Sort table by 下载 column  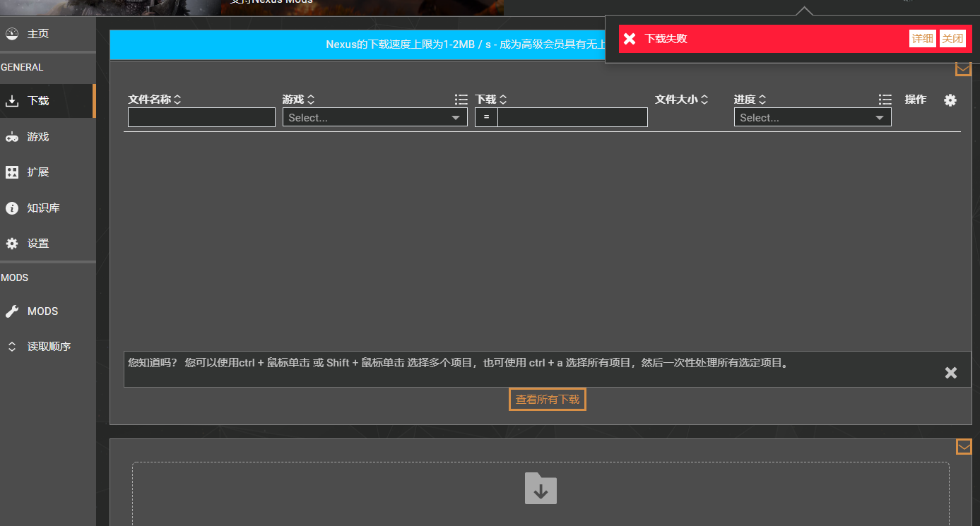(x=491, y=100)
